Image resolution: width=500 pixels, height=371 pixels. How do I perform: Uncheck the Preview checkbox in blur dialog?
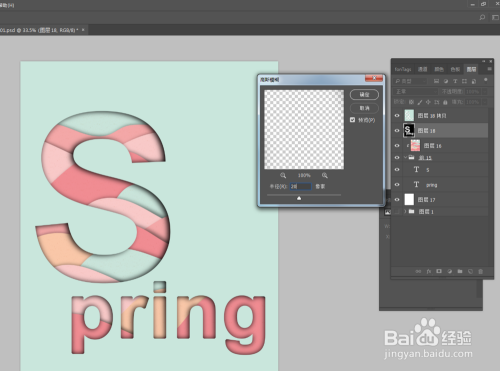353,120
